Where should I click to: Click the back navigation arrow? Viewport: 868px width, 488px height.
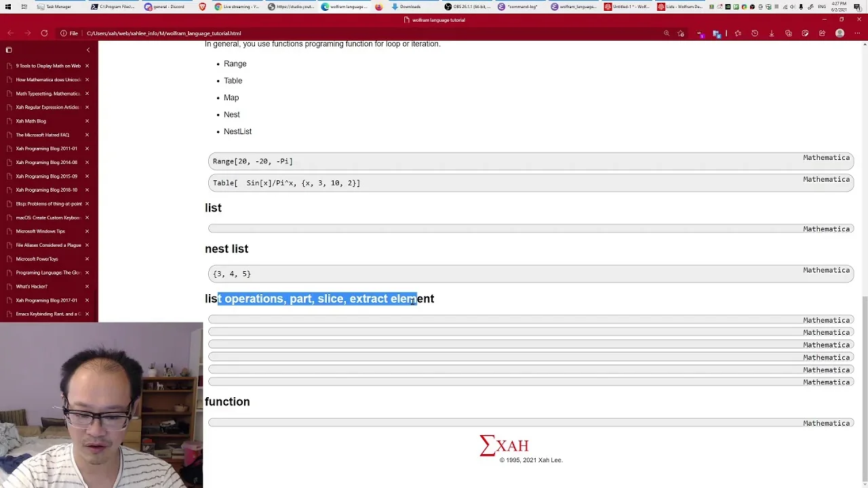pos(10,33)
